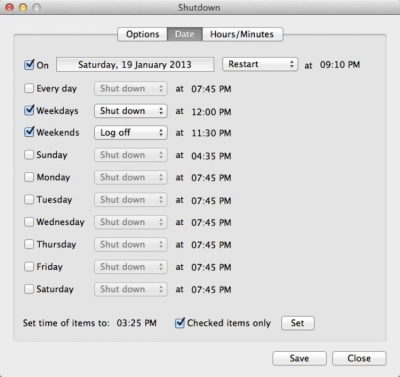The image size is (400, 377).
Task: Open Sunday action dropdown
Action: tap(131, 155)
